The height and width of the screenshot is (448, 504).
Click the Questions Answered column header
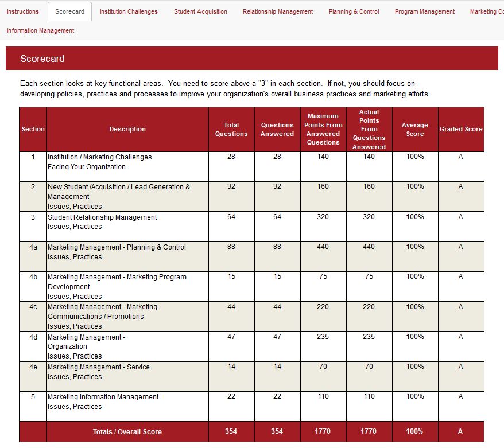click(x=277, y=129)
